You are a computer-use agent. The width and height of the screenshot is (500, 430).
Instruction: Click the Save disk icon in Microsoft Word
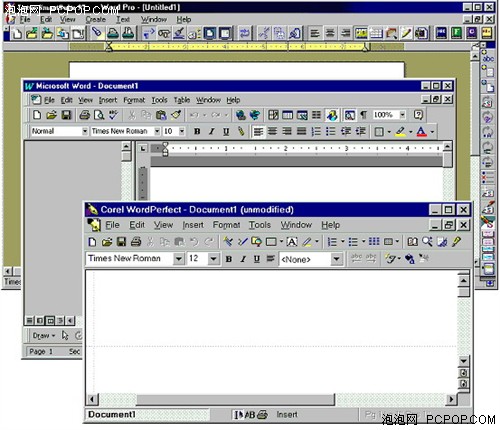pos(67,115)
